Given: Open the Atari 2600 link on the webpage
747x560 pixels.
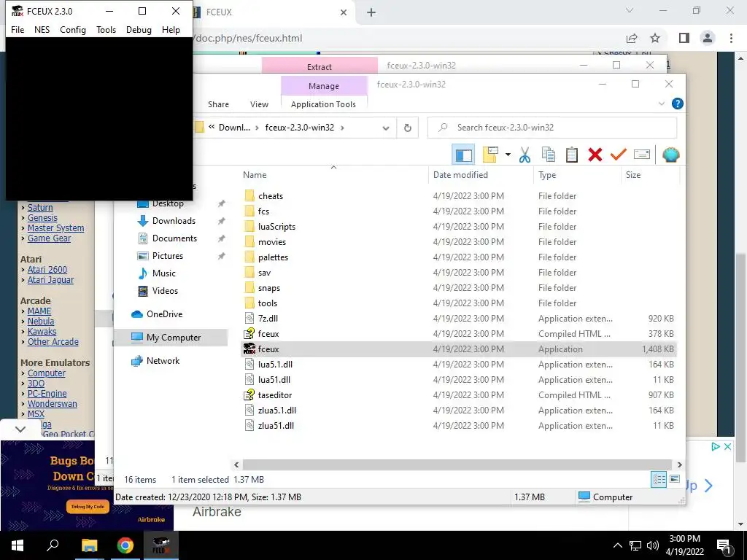Looking at the screenshot, I should tap(47, 270).
